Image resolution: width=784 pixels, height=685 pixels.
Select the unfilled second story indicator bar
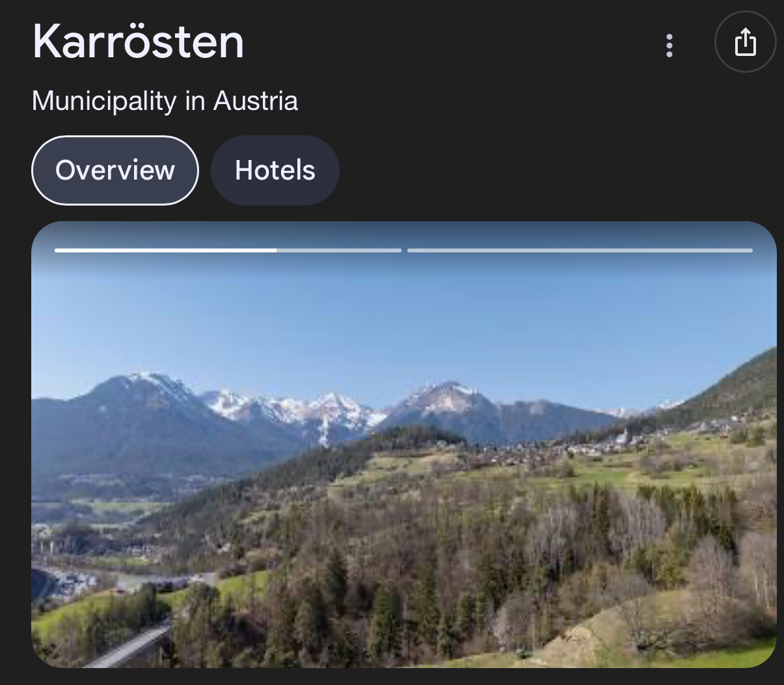point(580,250)
